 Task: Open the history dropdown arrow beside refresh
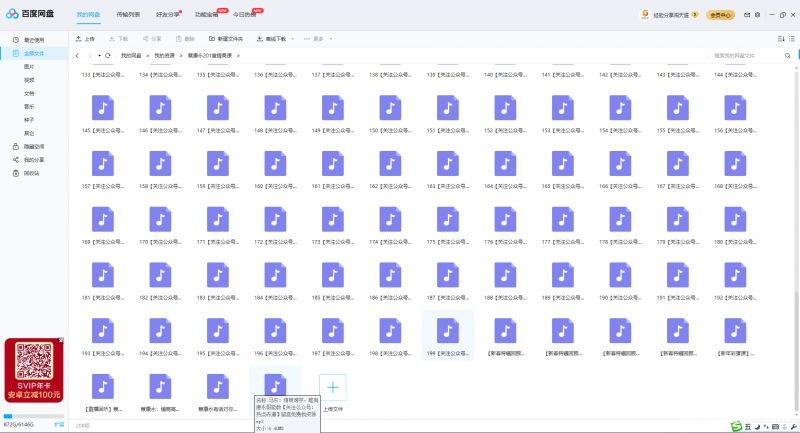click(x=99, y=56)
